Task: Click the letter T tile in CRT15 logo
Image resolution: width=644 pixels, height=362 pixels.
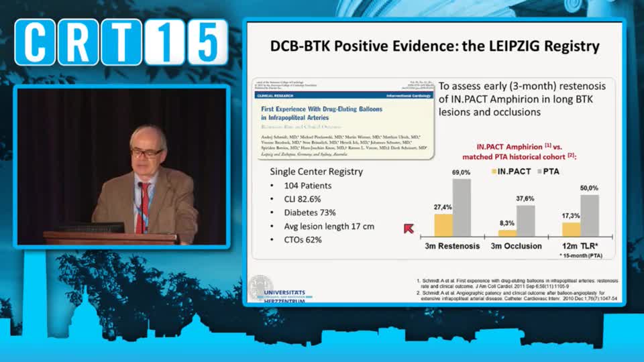Action: pyautogui.click(x=121, y=42)
